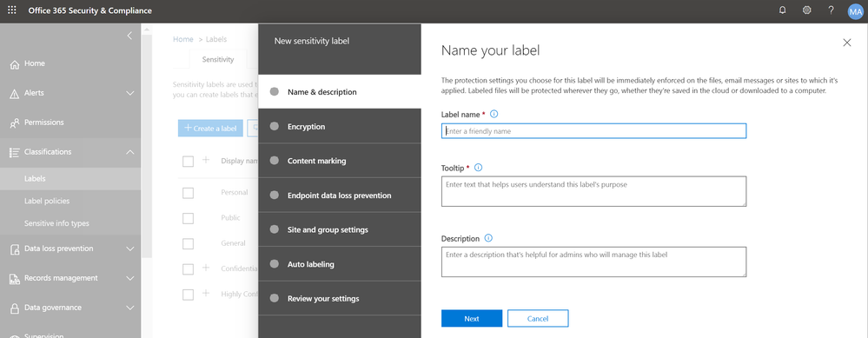
Task: Focus the Tooltip text area
Action: tap(593, 191)
